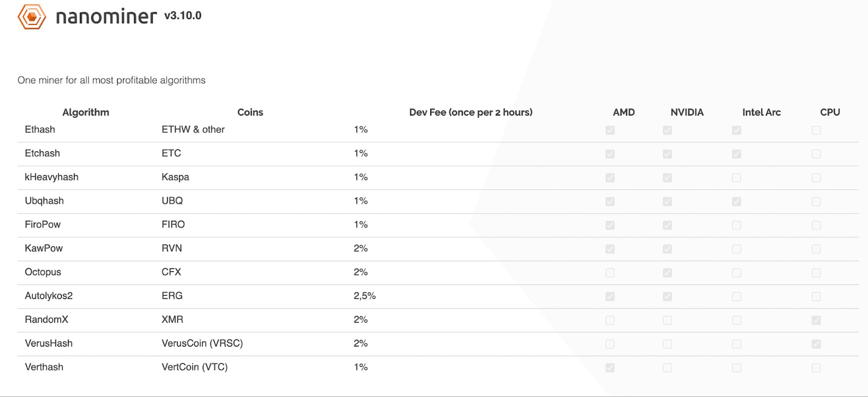Toggle the AMD checkbox for FiroPow
868x397 pixels.
point(610,225)
